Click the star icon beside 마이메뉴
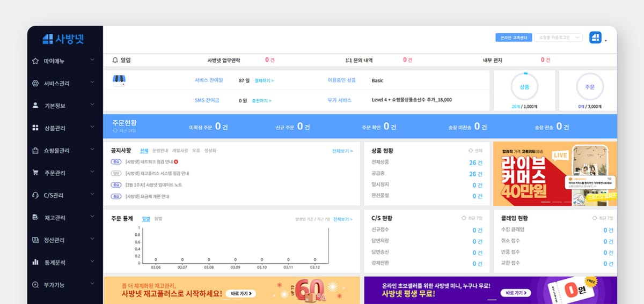The image size is (644, 304). (35, 61)
